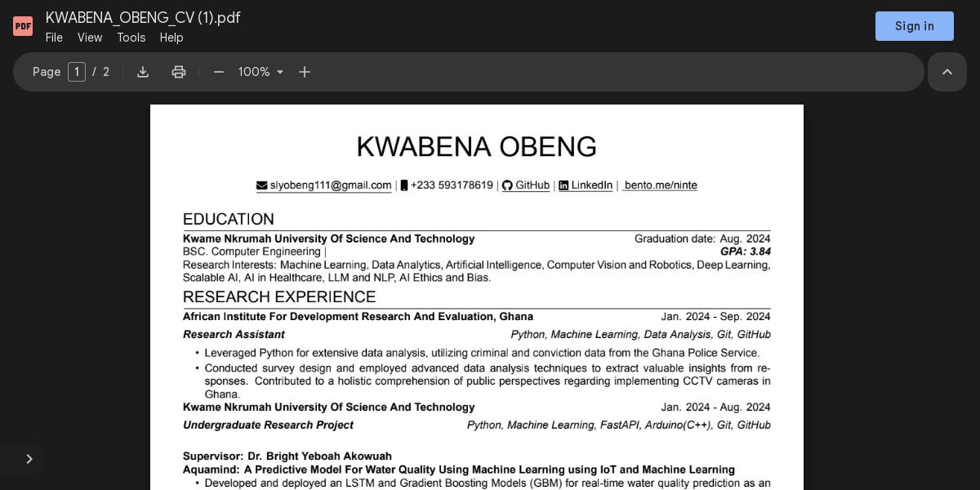This screenshot has width=980, height=490.
Task: Click the total page count '2'
Action: (x=106, y=72)
